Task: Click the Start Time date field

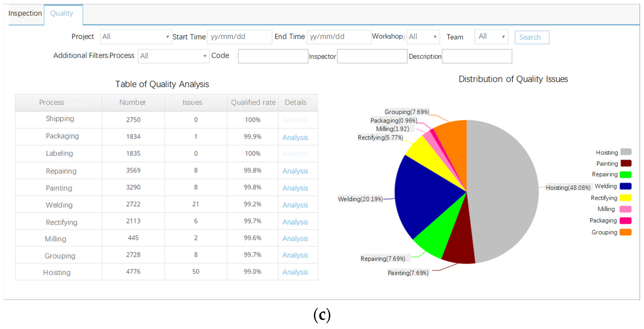Action: pyautogui.click(x=239, y=37)
